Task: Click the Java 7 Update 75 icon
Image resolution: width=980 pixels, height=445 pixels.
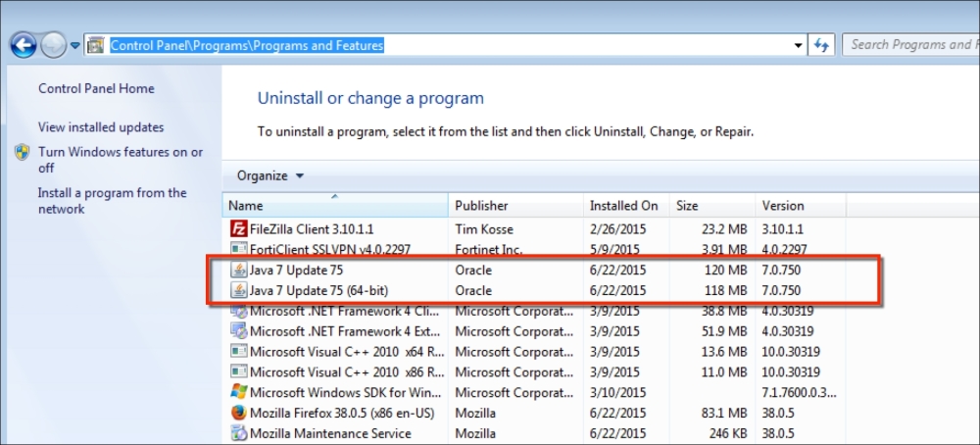Action: tap(238, 270)
